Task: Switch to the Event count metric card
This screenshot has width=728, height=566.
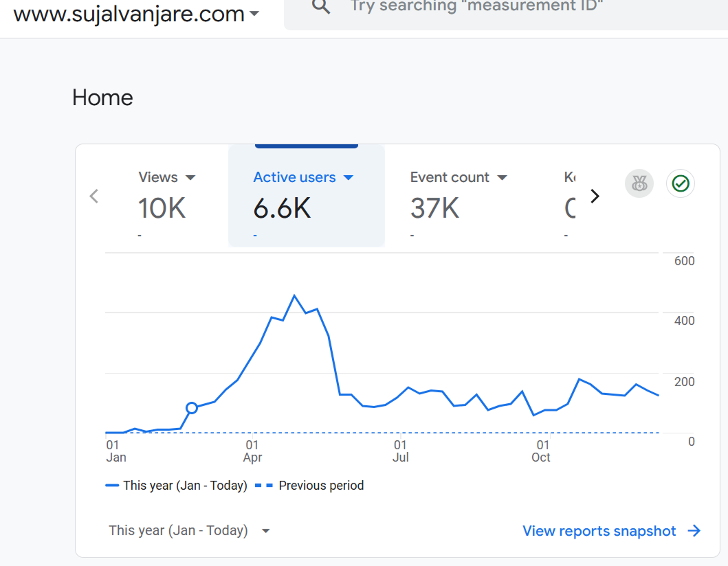Action: (x=454, y=203)
